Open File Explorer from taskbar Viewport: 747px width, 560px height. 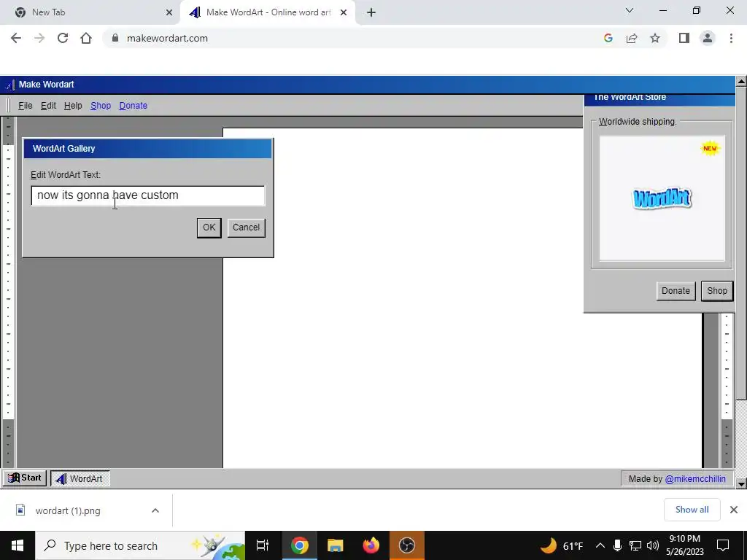336,545
